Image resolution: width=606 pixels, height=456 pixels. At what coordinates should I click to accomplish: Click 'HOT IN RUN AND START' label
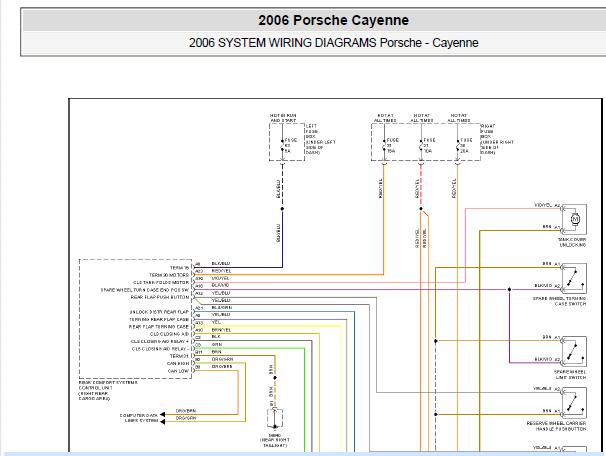[x=283, y=118]
